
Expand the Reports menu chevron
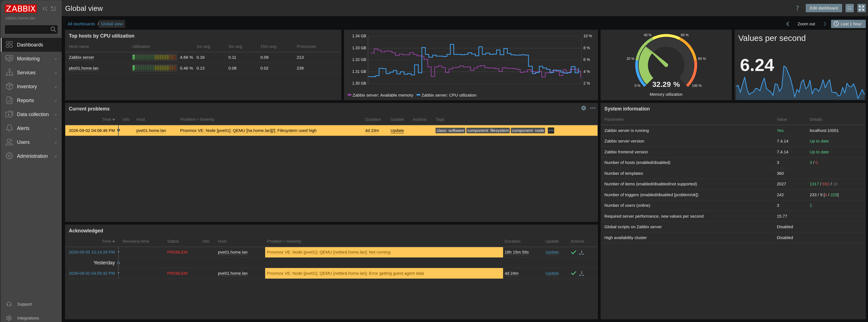56,100
